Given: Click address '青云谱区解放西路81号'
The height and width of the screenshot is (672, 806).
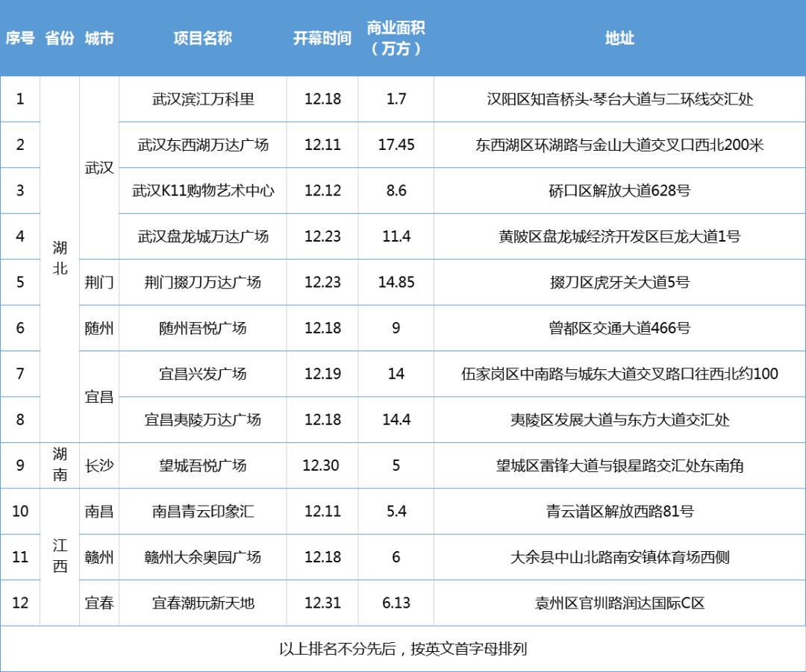Looking at the screenshot, I should point(620,511).
